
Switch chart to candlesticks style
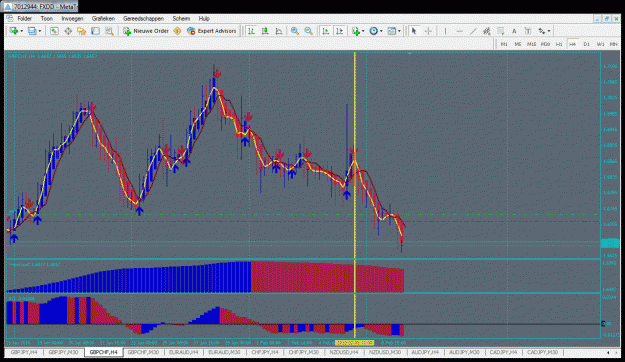[265, 31]
